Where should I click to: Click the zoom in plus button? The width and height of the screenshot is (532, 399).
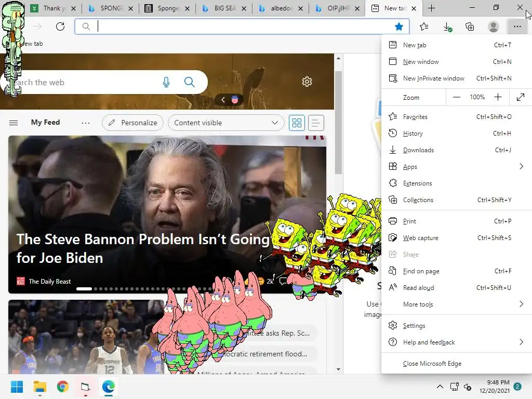pos(498,97)
